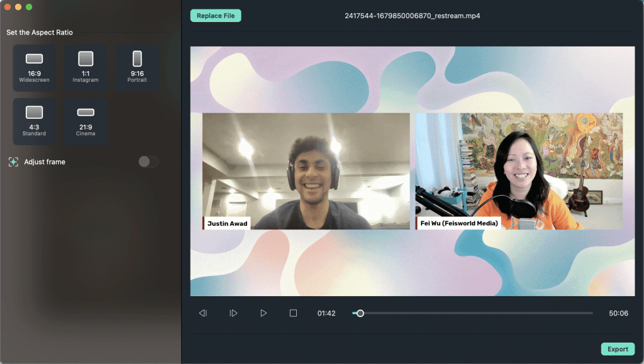Screen dimensions: 644x364
Task: Select the 1:1 Instagram aspect ratio
Action: (86, 68)
